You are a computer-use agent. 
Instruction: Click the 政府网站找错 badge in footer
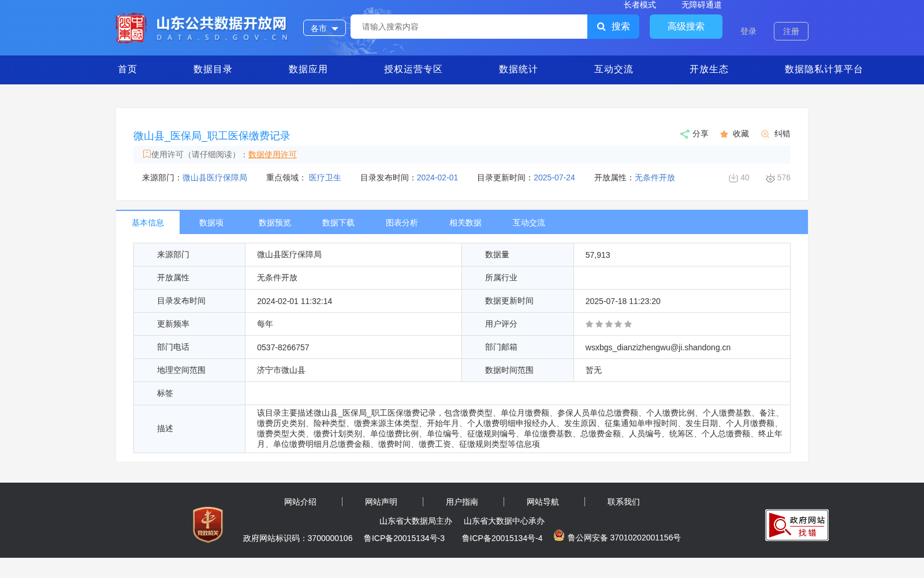click(x=797, y=525)
